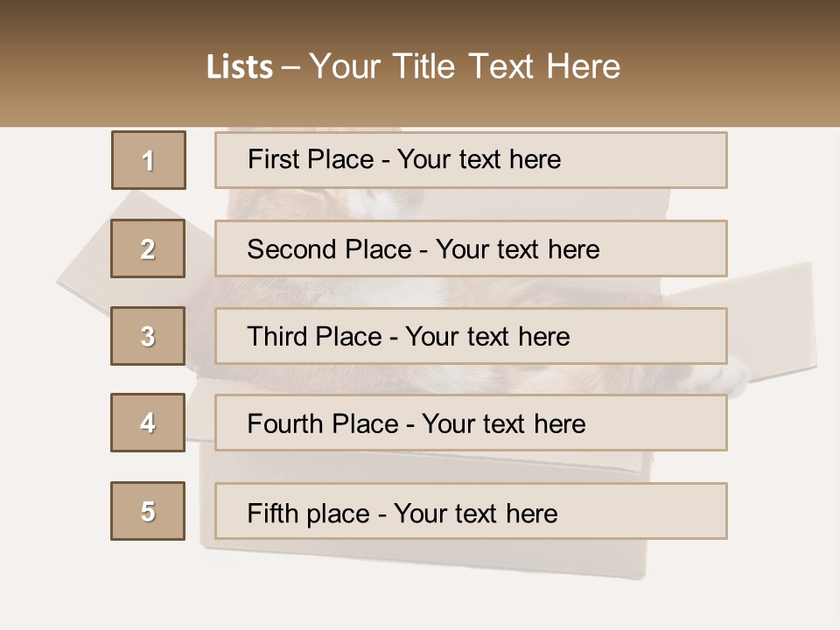Click the cat fur visible above first bar
This screenshot has height=630, width=840.
click(x=367, y=203)
